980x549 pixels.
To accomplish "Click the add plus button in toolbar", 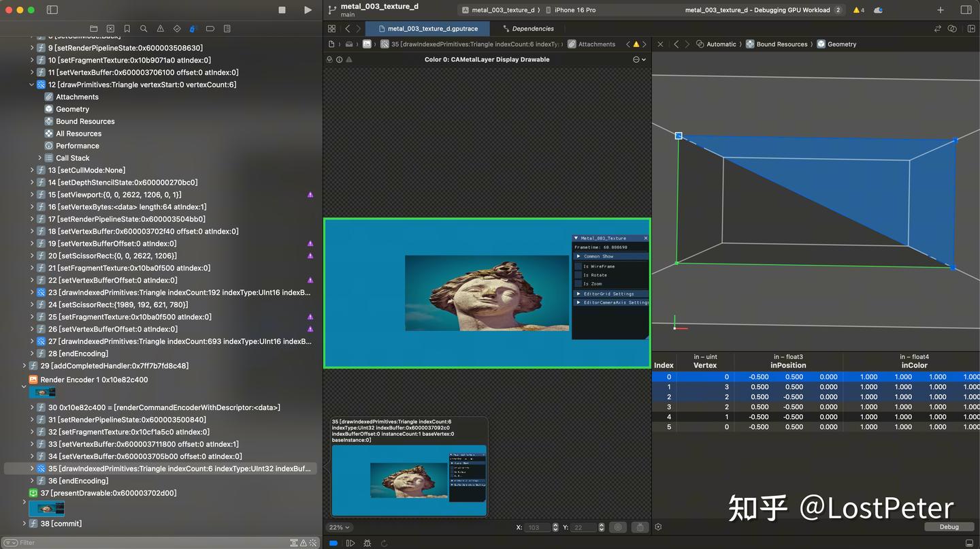I will (x=941, y=10).
